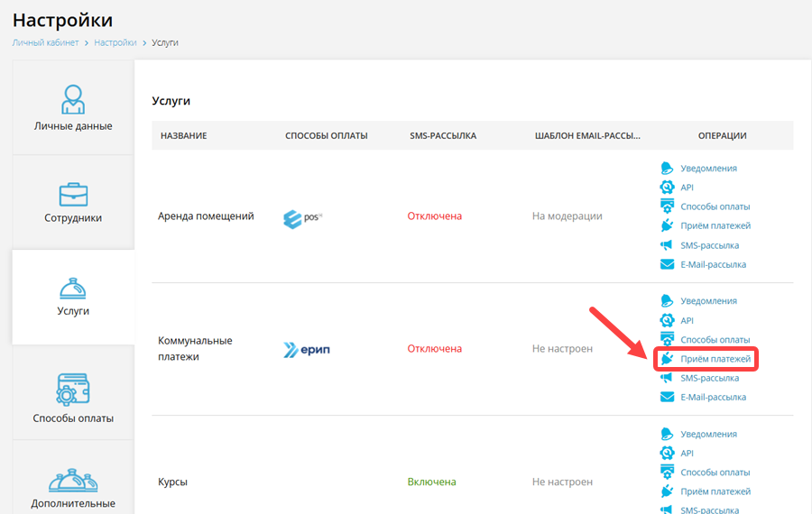The width and height of the screenshot is (812, 514).
Task: Open Приём платежей for Аренда помещений
Action: click(x=715, y=225)
